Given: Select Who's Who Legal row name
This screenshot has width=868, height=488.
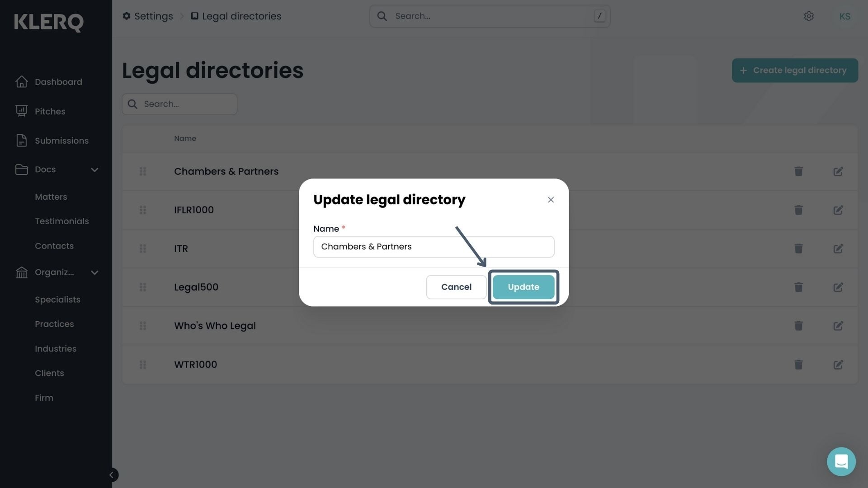Looking at the screenshot, I should [x=215, y=326].
